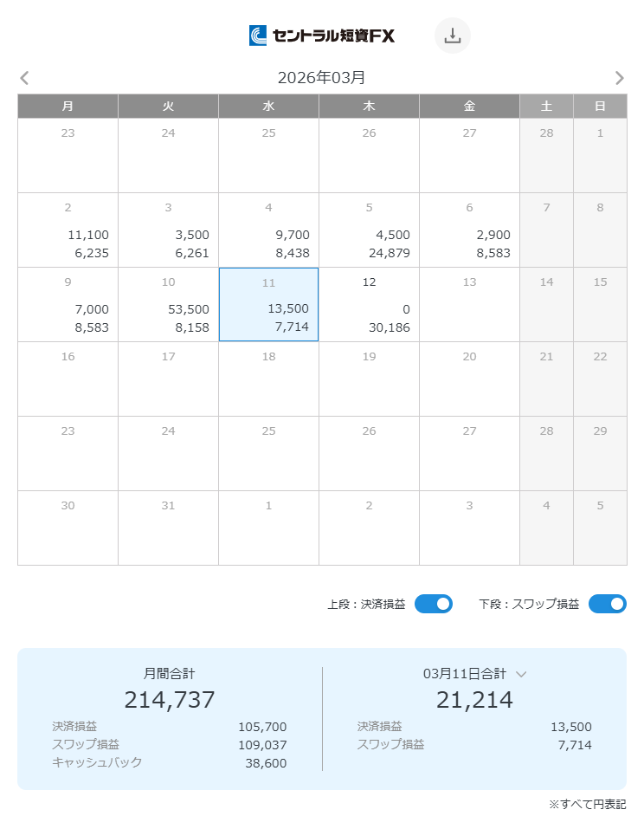Screen dimensions: 644x829
Task: Click the 2026年03月 month title
Action: [321, 78]
